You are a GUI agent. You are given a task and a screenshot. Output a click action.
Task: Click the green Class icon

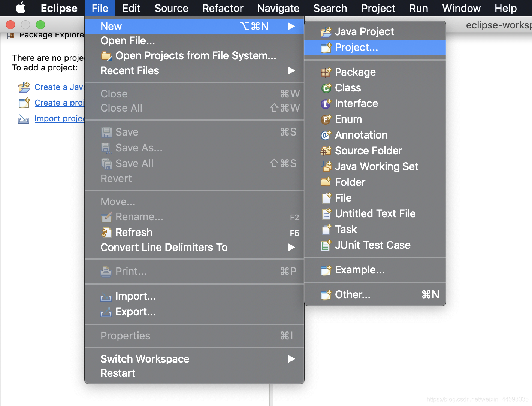tap(326, 88)
